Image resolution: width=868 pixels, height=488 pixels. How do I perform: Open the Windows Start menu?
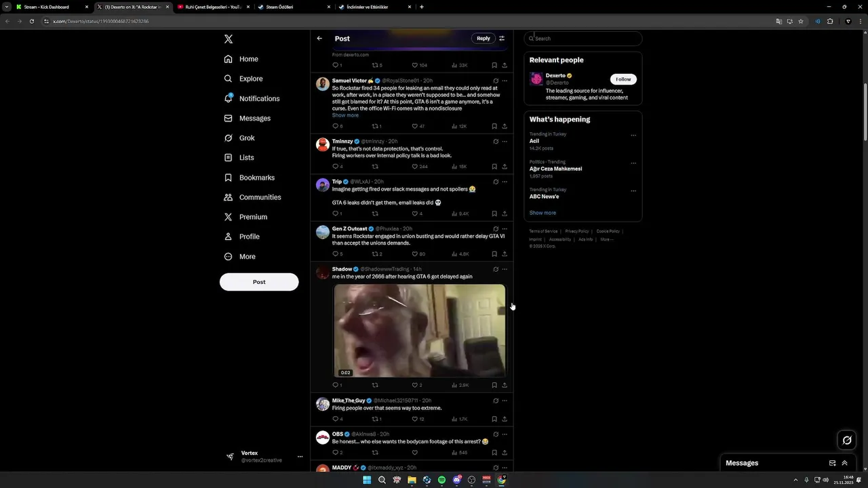(x=367, y=480)
